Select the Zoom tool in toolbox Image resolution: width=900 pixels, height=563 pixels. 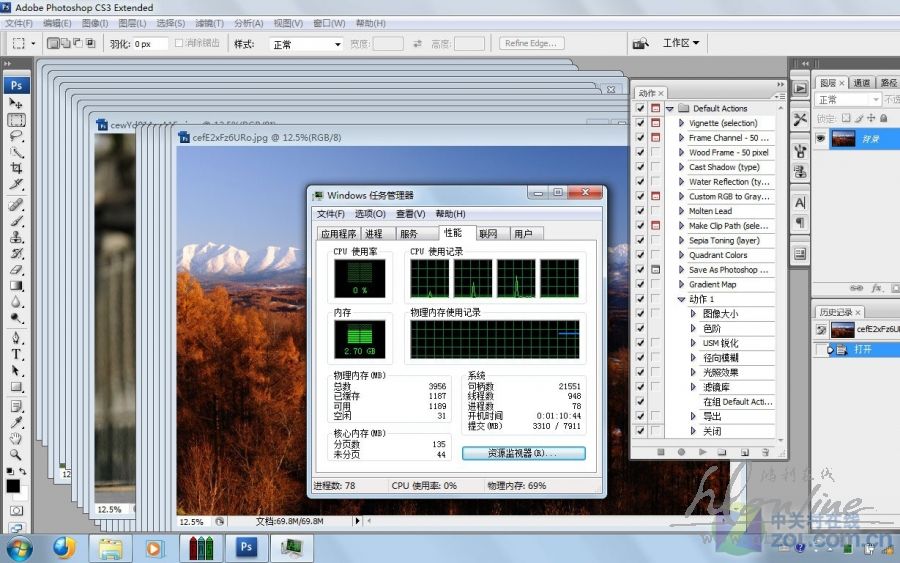click(x=16, y=455)
